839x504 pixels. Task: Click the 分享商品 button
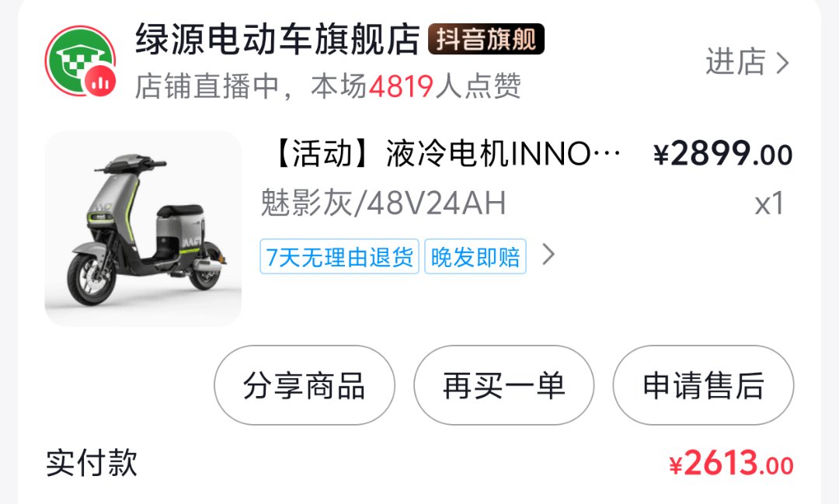305,385
